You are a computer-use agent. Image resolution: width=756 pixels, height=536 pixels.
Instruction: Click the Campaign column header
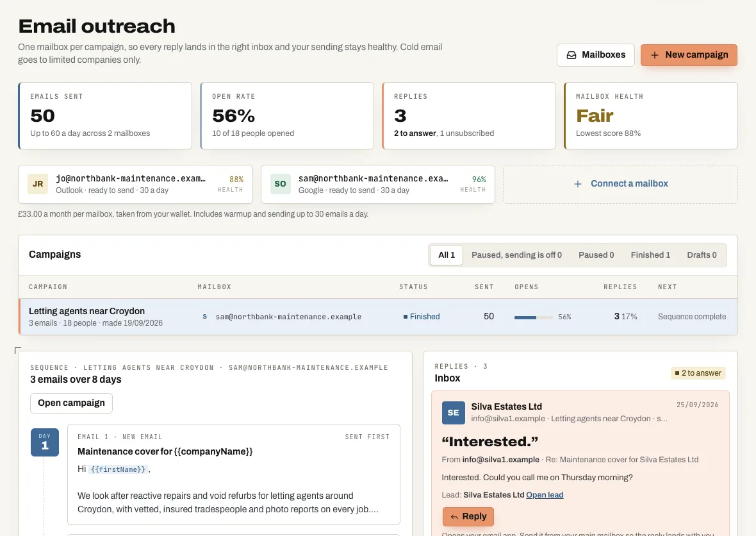coord(48,287)
